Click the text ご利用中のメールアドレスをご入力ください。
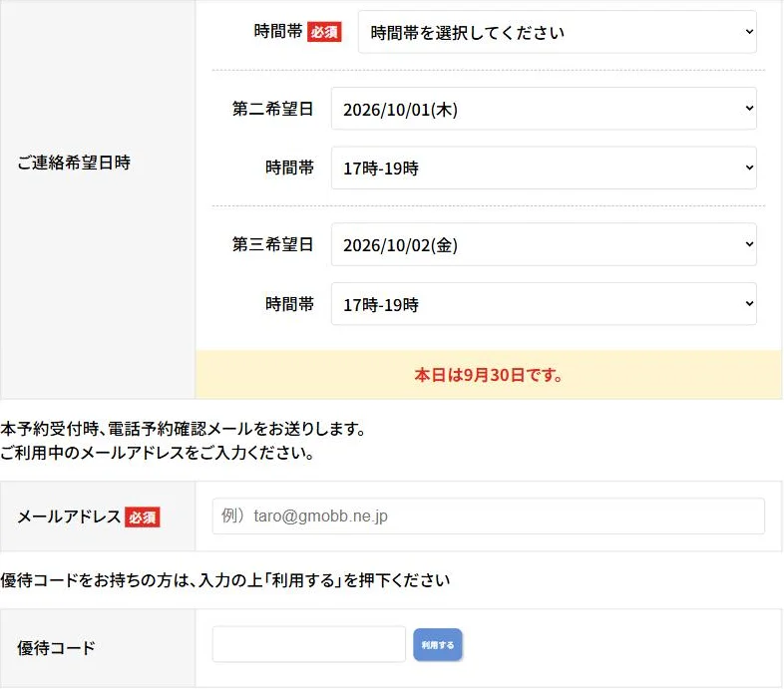 tap(158, 453)
